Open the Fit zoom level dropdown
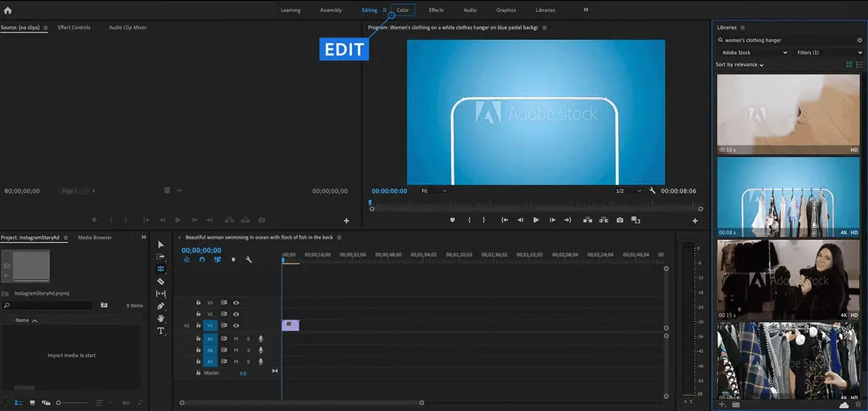Screen dimensions: 868x411 433,191
